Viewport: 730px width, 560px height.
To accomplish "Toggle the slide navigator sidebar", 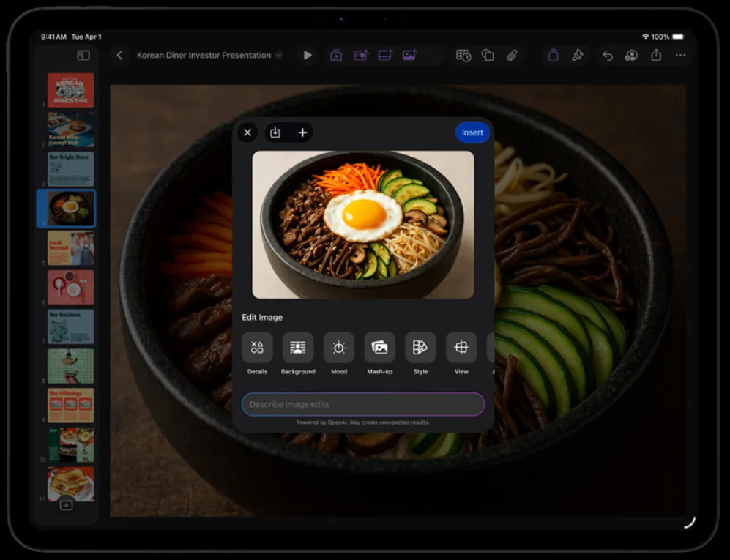I will [x=83, y=55].
